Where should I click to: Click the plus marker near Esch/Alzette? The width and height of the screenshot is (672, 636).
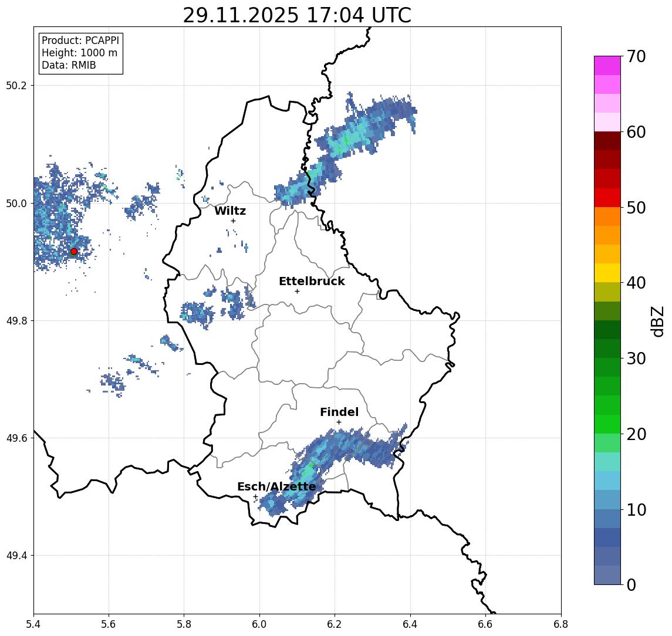pyautogui.click(x=255, y=497)
